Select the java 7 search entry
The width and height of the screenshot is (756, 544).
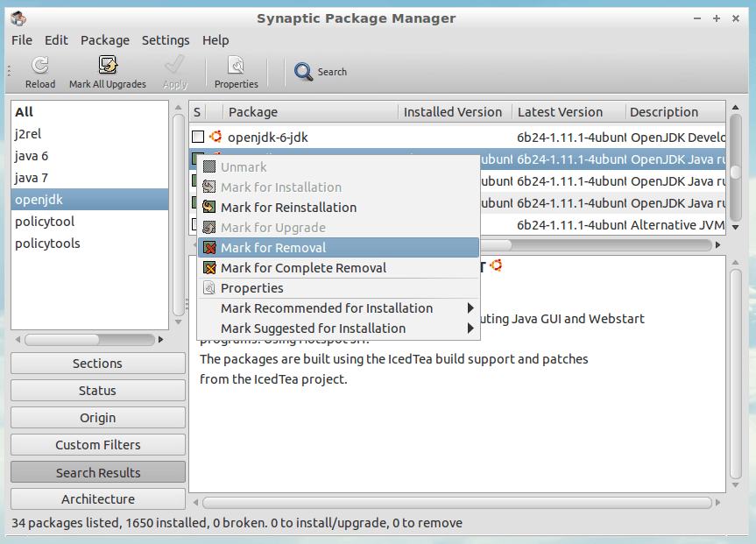tap(89, 178)
